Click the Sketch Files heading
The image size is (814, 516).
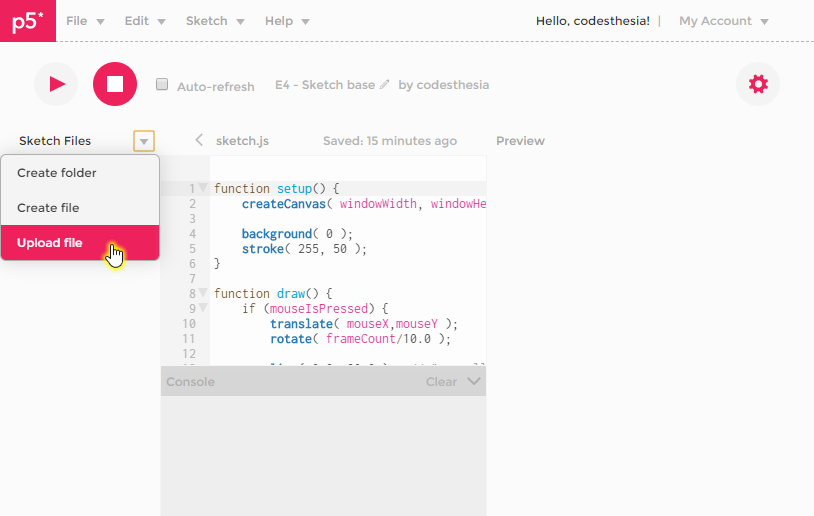pyautogui.click(x=55, y=141)
